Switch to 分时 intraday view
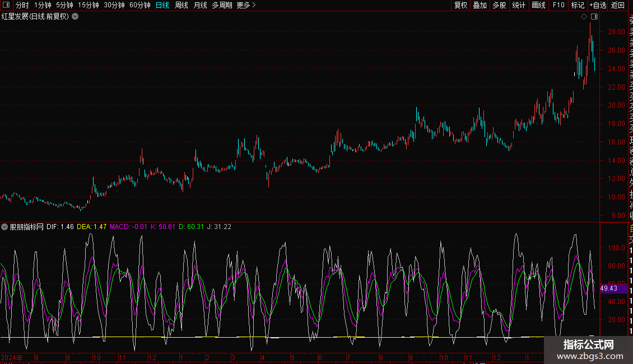Viewport: 633px width, 364px height. tap(22, 5)
